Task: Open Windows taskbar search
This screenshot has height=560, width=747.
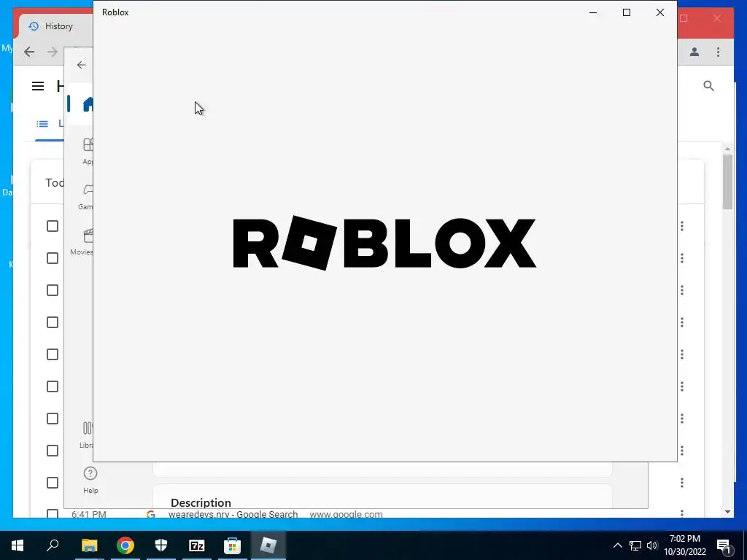Action: coord(53,545)
